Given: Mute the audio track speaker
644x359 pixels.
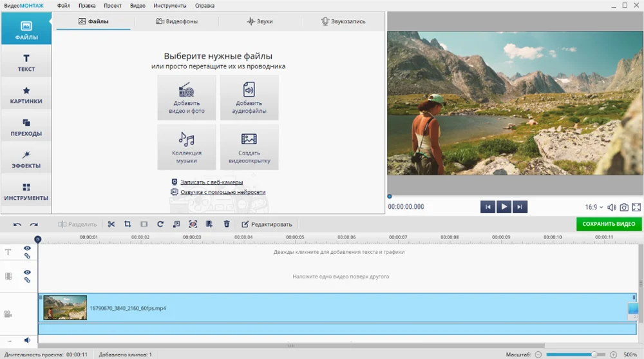Looking at the screenshot, I should (27, 340).
